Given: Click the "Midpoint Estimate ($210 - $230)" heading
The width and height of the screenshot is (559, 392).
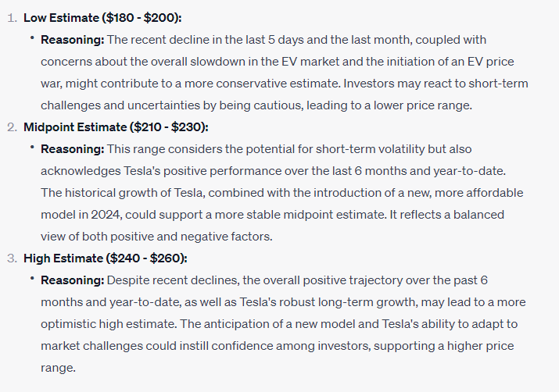Looking at the screenshot, I should click(116, 127).
